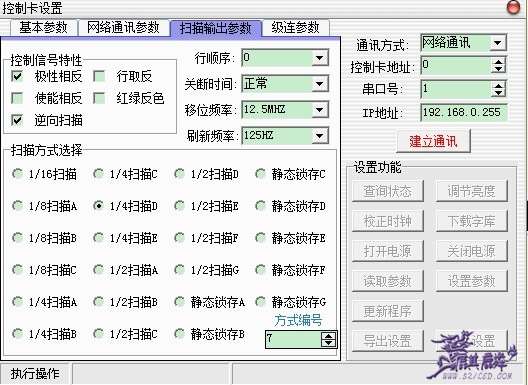Open the 级连参数 tab
The height and width of the screenshot is (385, 528).
pyautogui.click(x=295, y=28)
